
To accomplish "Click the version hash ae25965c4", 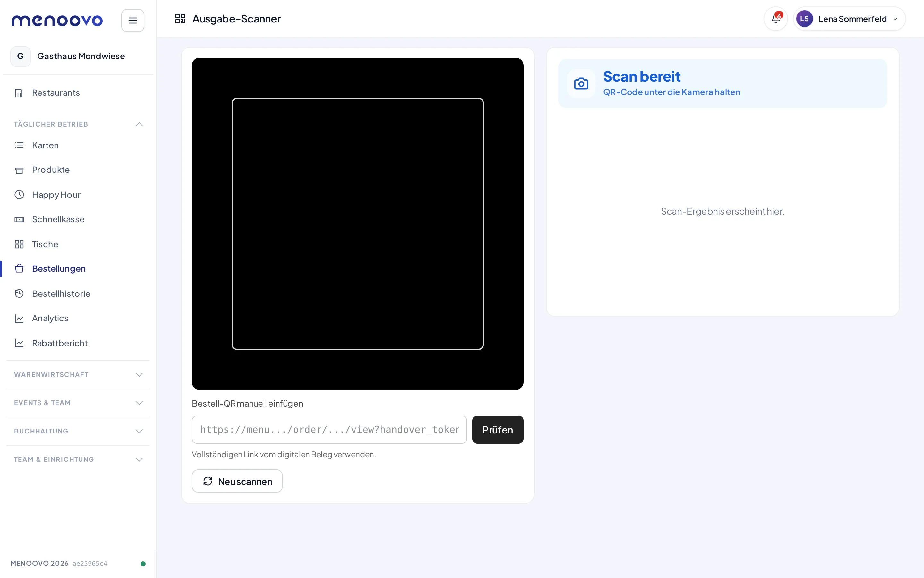I will coord(90,564).
